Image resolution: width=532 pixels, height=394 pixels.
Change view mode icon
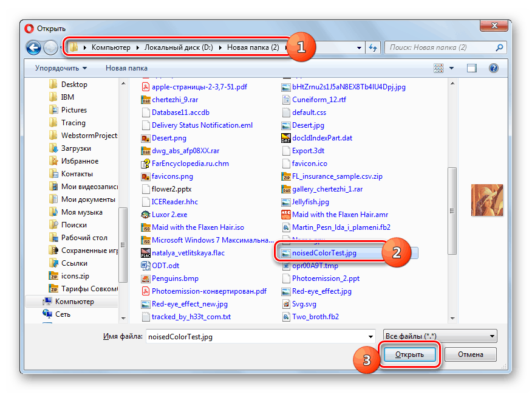coord(438,68)
